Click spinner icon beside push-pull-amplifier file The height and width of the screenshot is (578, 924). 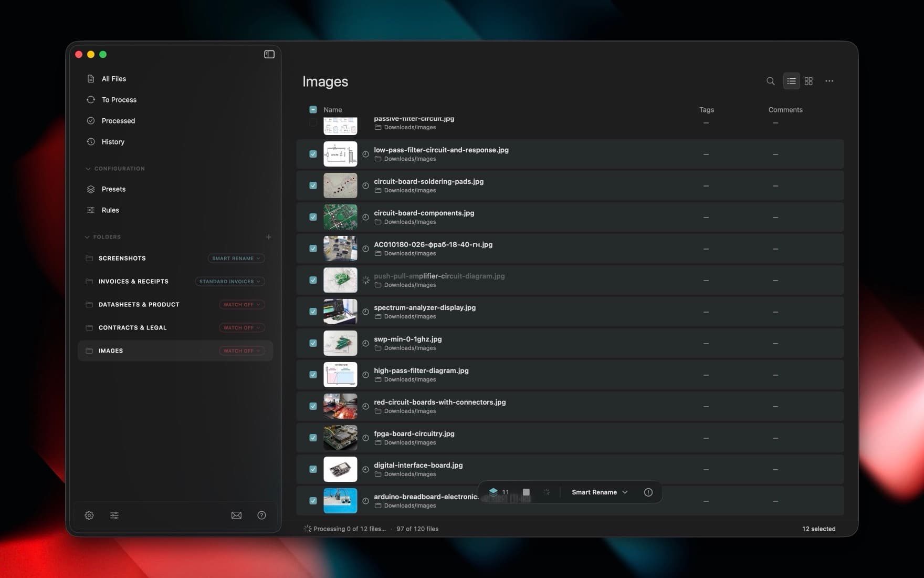(366, 280)
